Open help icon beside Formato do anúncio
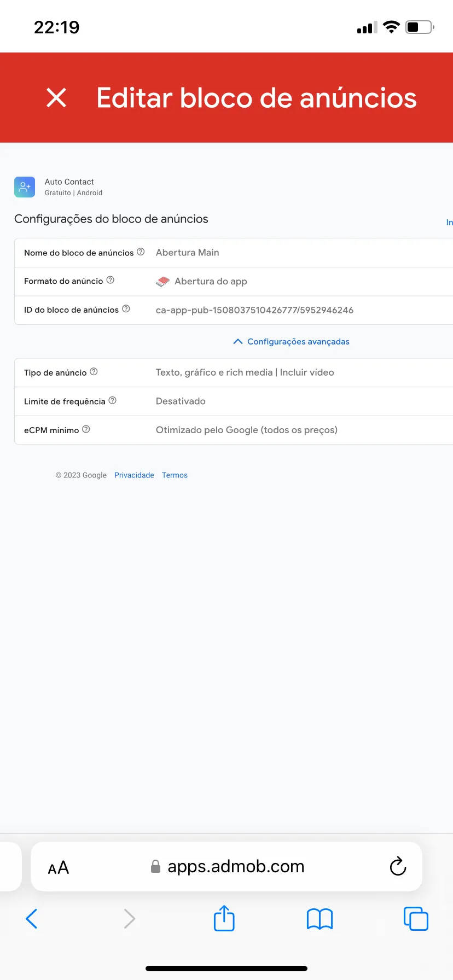This screenshot has height=980, width=453. click(x=111, y=280)
